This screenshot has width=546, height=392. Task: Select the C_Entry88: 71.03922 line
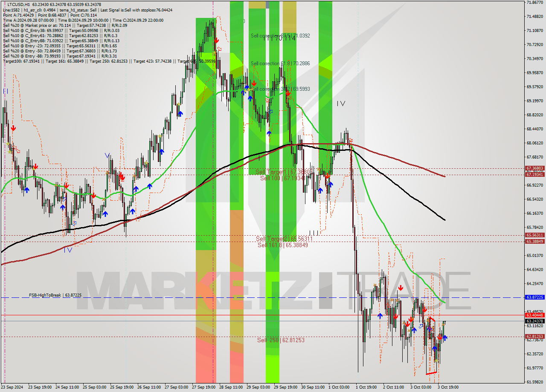[61, 40]
